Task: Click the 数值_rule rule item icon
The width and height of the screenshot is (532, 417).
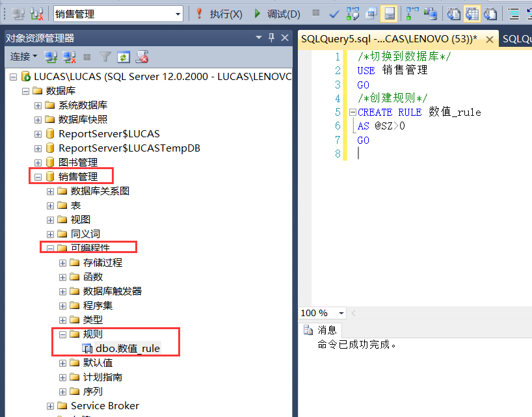Action: point(87,349)
